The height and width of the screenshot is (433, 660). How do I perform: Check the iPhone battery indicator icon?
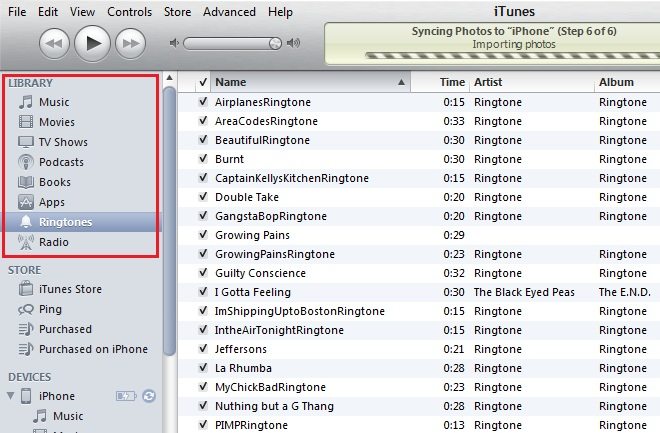126,396
